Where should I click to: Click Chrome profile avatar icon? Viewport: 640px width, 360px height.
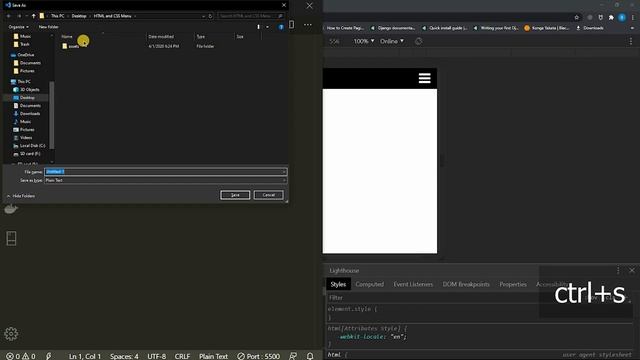tap(622, 18)
